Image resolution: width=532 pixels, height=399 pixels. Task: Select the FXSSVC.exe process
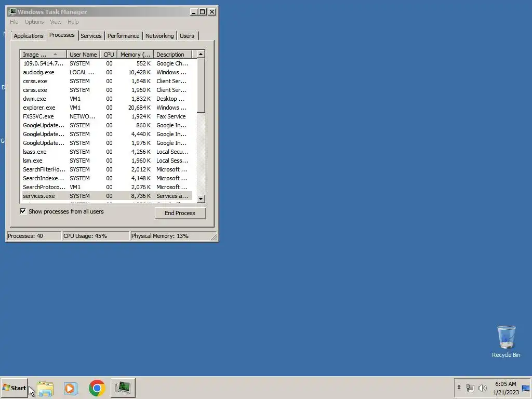click(107, 116)
